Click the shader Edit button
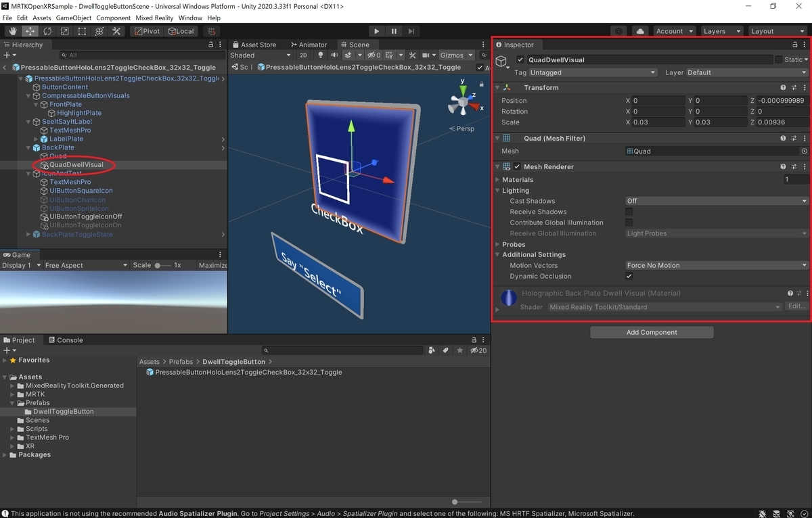 tap(796, 306)
